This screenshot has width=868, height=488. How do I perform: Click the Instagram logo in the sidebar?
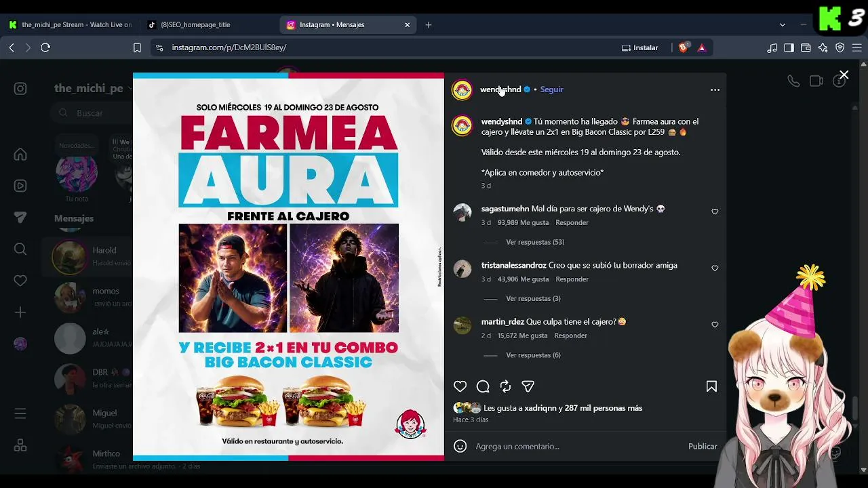click(20, 89)
